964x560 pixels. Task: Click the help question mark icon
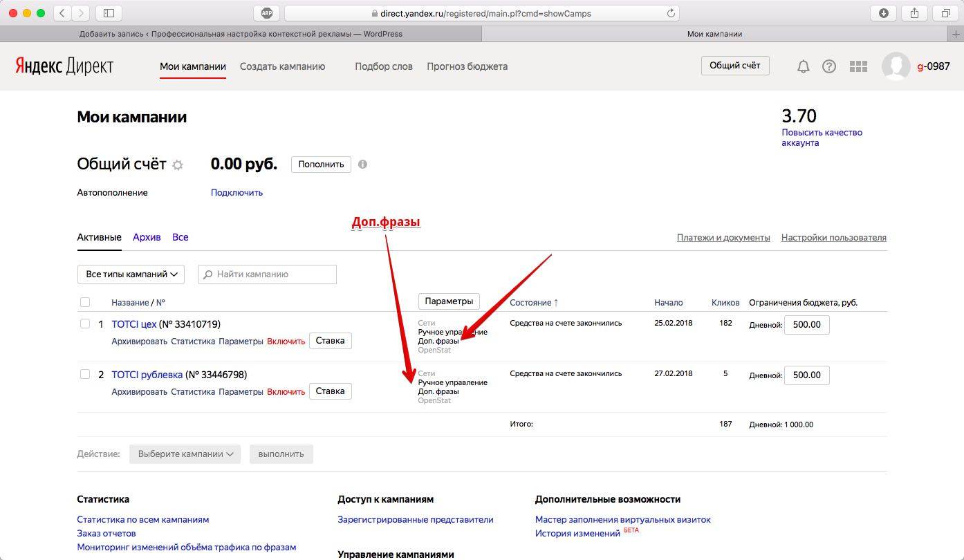pyautogui.click(x=829, y=66)
